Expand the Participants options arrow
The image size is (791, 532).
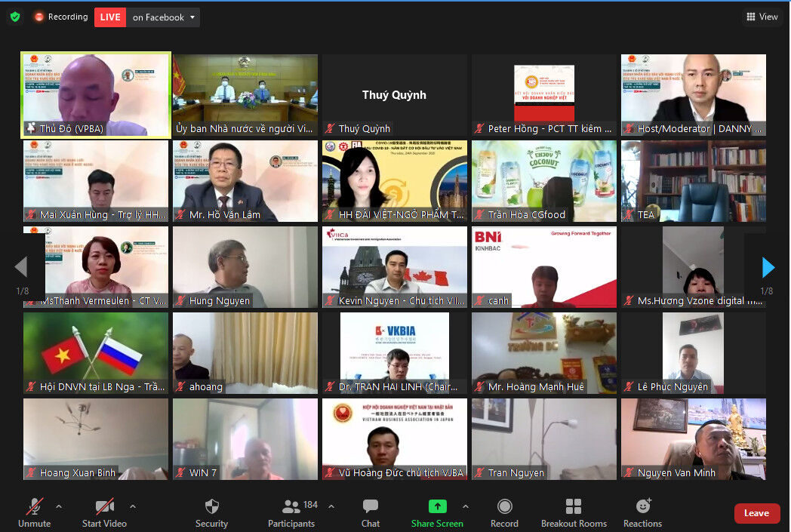331,506
